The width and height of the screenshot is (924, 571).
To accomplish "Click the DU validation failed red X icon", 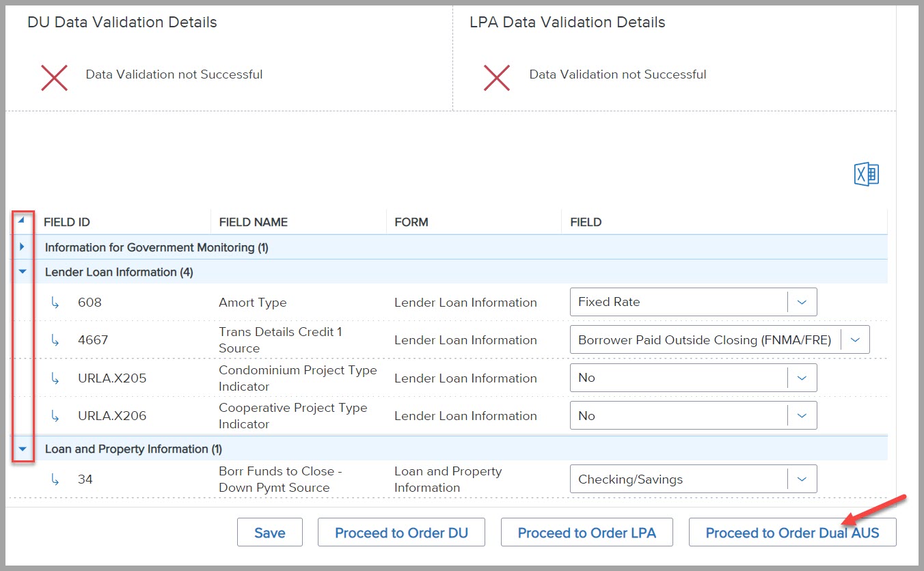I will [x=54, y=78].
